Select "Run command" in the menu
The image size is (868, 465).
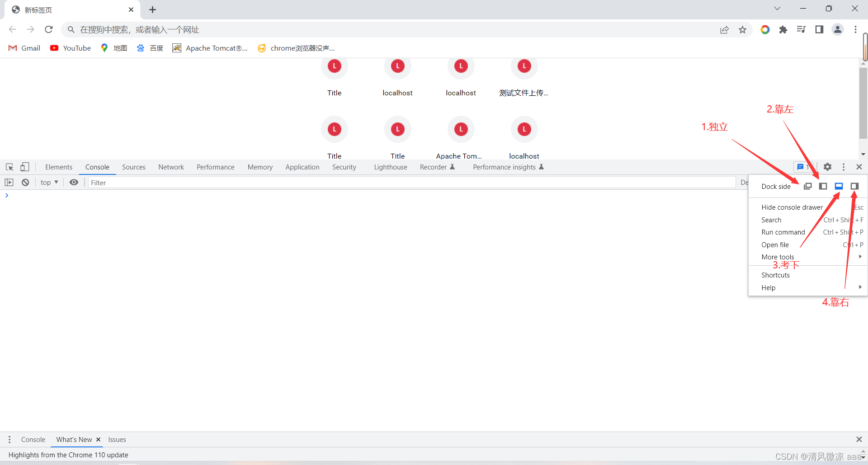coord(783,232)
